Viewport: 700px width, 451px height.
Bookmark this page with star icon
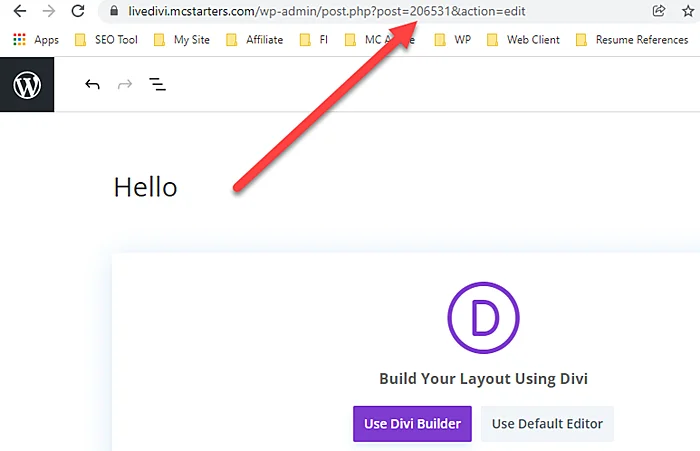click(688, 11)
